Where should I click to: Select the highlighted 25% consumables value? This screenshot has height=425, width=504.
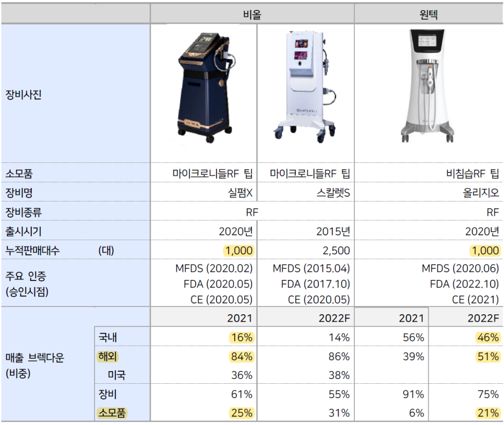click(242, 413)
